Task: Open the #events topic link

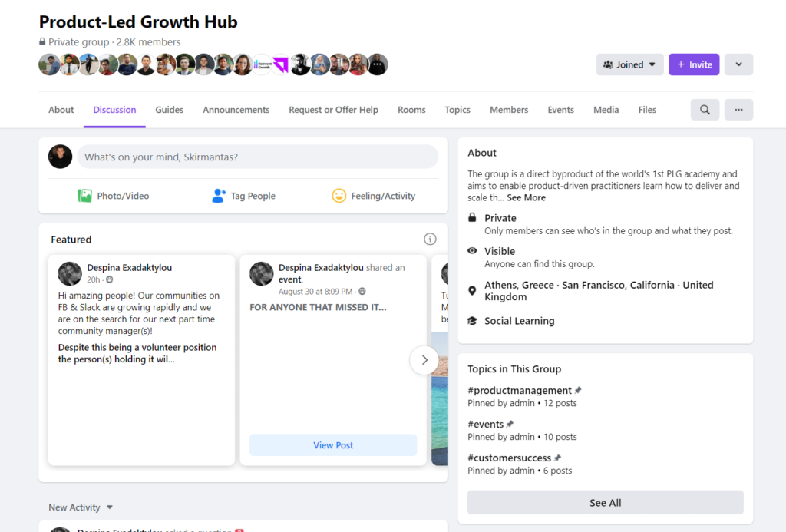Action: pyautogui.click(x=485, y=425)
